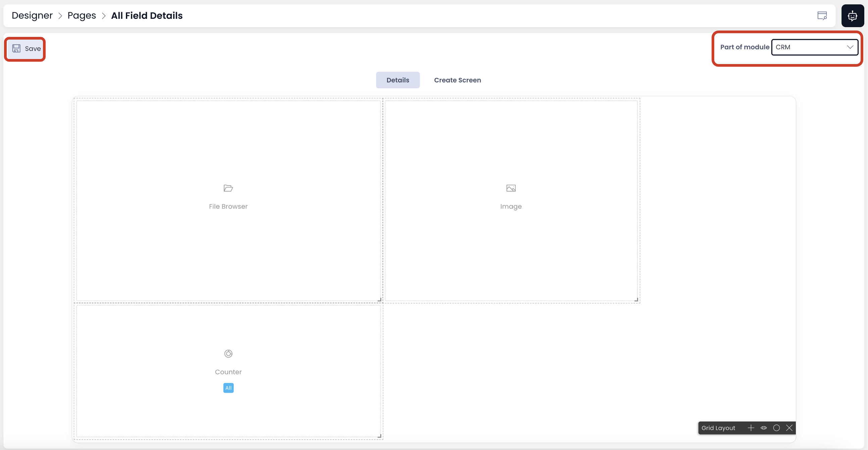868x450 pixels.
Task: Click the File Browser cell resize handle
Action: [x=379, y=299]
